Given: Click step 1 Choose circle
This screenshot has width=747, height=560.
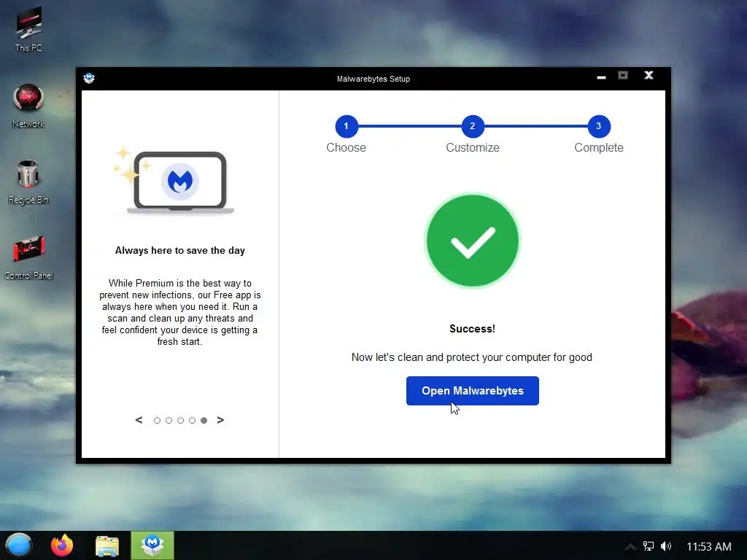Looking at the screenshot, I should click(347, 126).
